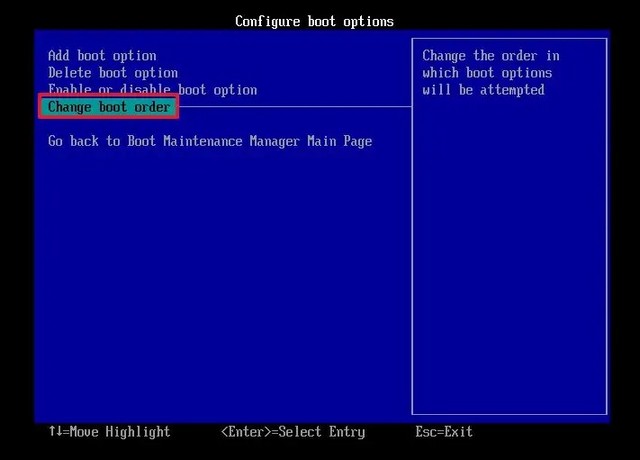Go back to Boot Maintenance Manager Main Page
Screen dimensions: 640x460
[x=210, y=141]
